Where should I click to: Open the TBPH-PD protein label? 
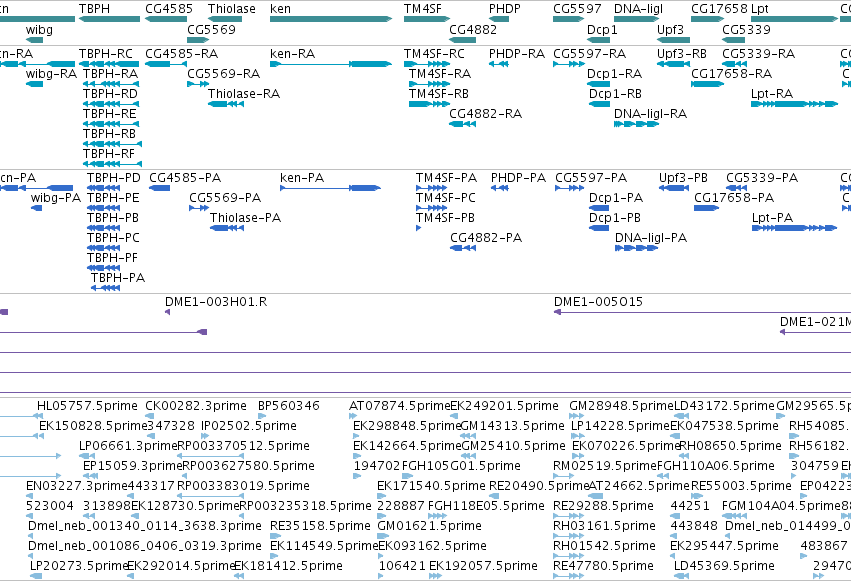[x=114, y=178]
